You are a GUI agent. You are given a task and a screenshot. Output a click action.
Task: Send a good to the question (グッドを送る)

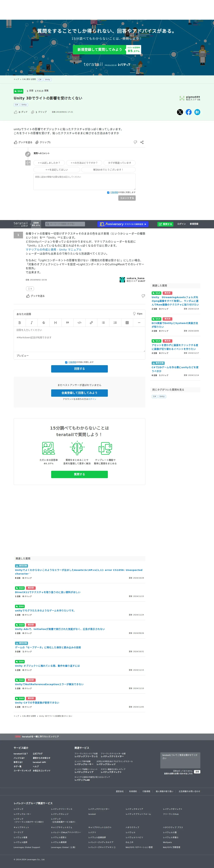click(23, 142)
